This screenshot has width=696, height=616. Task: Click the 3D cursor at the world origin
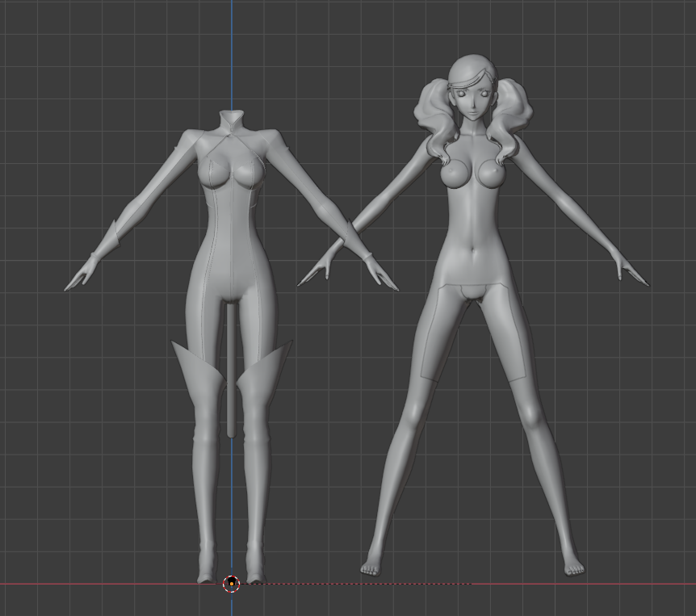point(231,584)
